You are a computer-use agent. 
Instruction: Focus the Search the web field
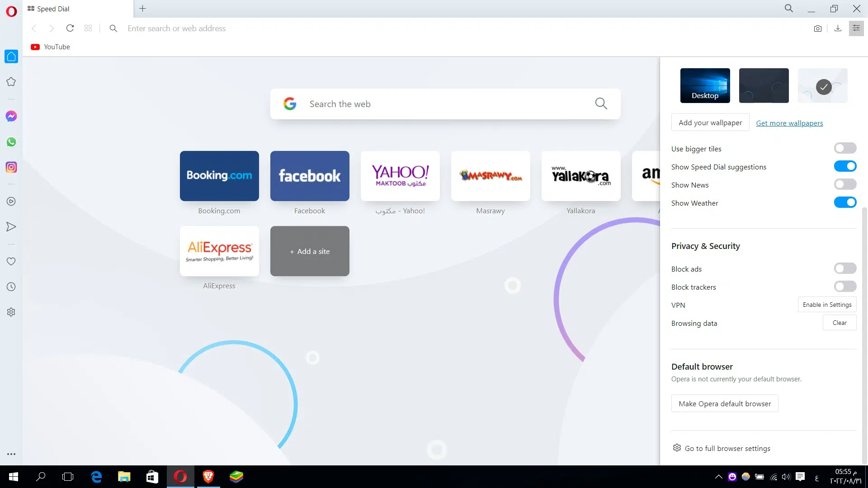[x=445, y=104]
